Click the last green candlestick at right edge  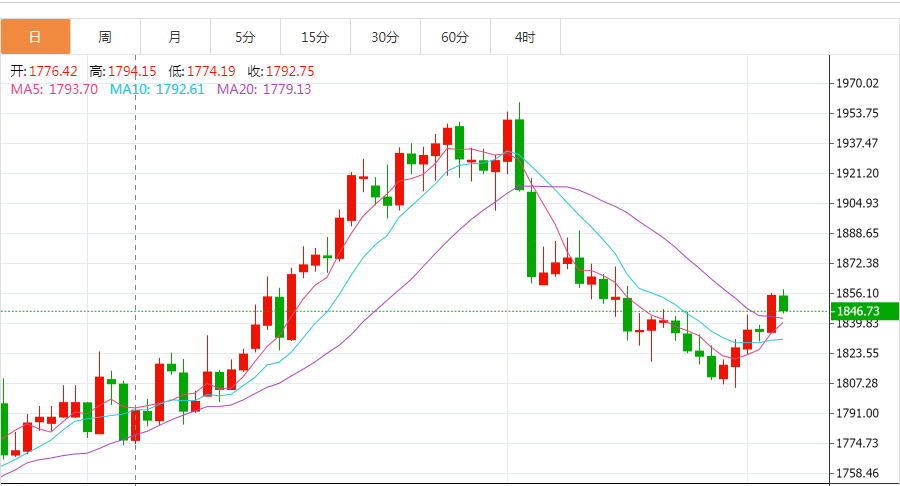coord(784,303)
